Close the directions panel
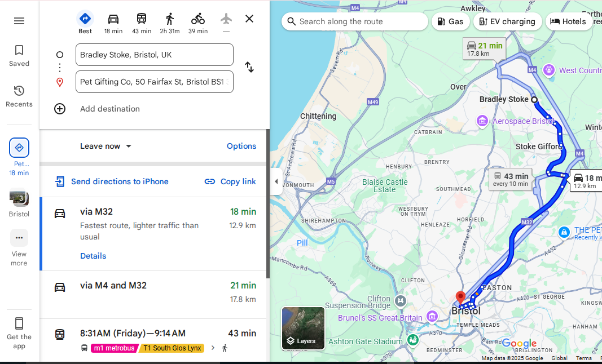The image size is (602, 364). click(249, 19)
